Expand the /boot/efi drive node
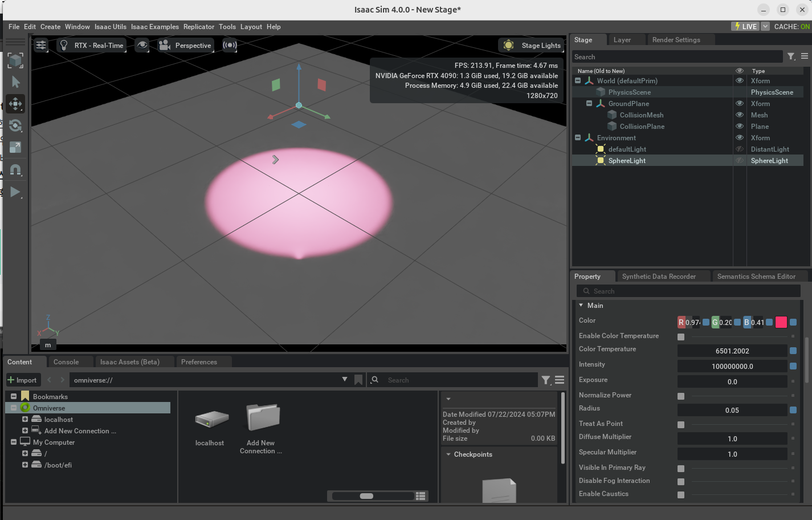 25,465
